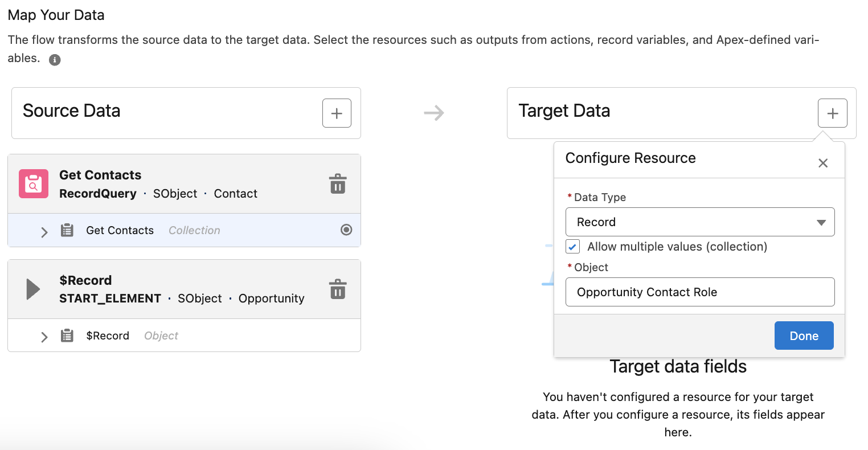
Task: Close the Configure Resource popover
Action: (822, 163)
